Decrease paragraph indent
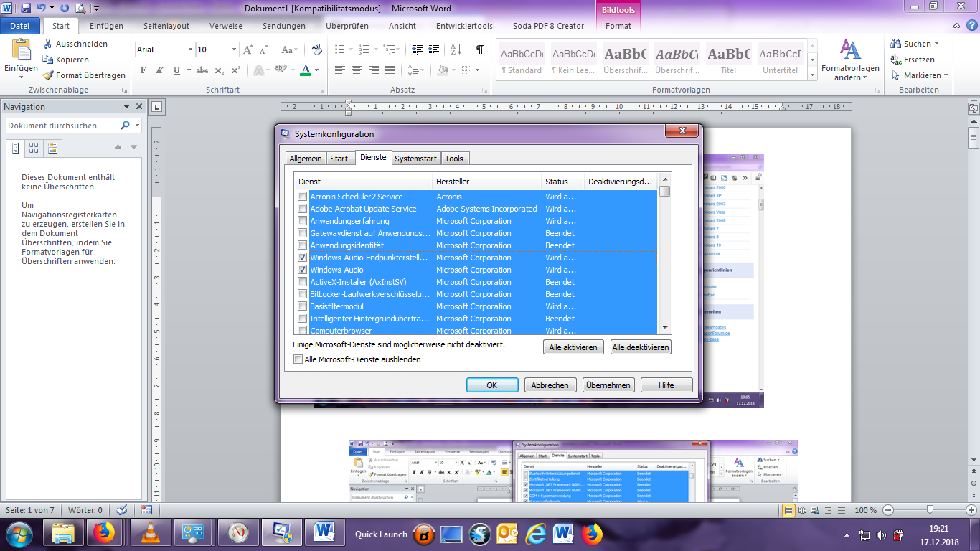The height and width of the screenshot is (551, 980). click(x=417, y=50)
